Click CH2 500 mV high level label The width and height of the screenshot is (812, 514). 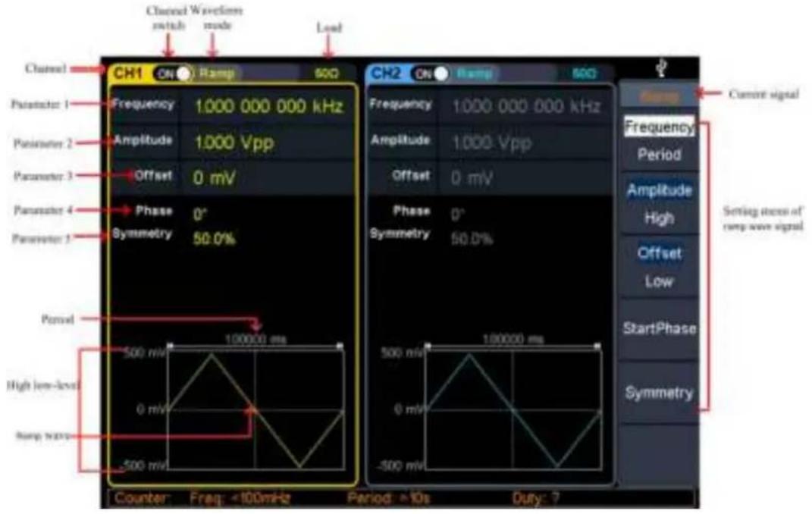(x=402, y=353)
